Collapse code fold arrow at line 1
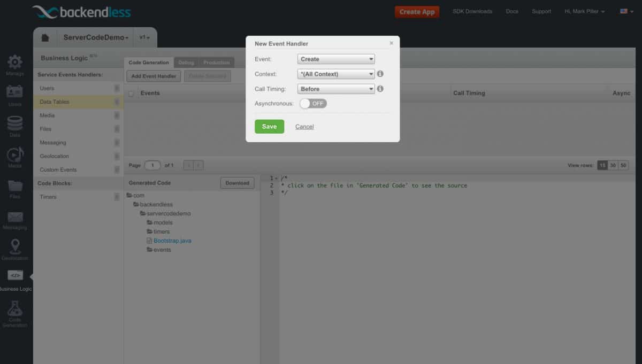 coord(277,179)
